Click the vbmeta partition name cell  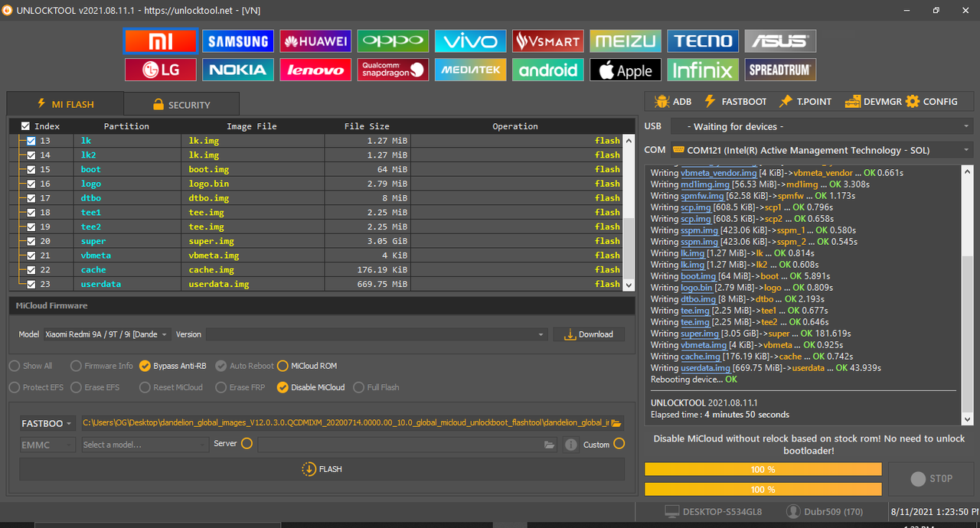point(127,256)
